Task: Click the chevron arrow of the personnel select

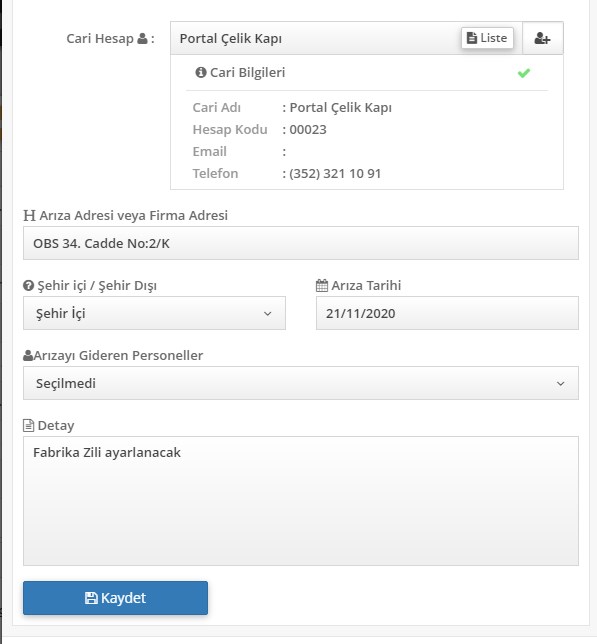Action: point(560,384)
